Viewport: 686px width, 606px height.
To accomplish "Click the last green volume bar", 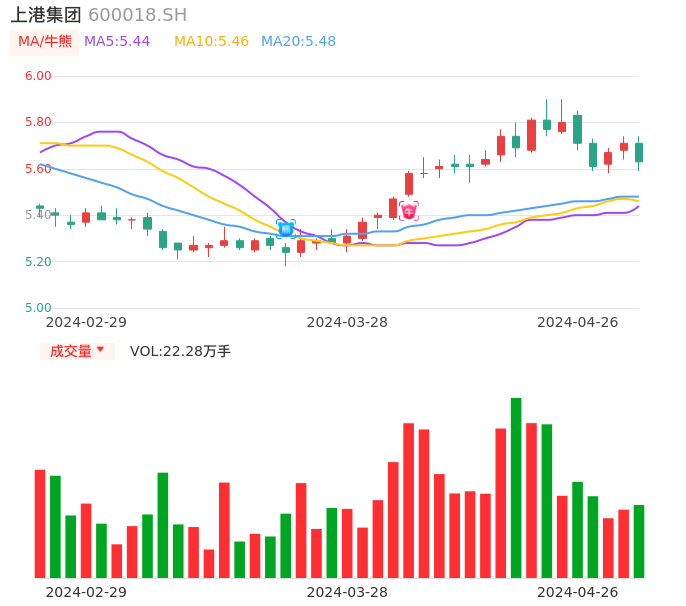I will [x=639, y=541].
